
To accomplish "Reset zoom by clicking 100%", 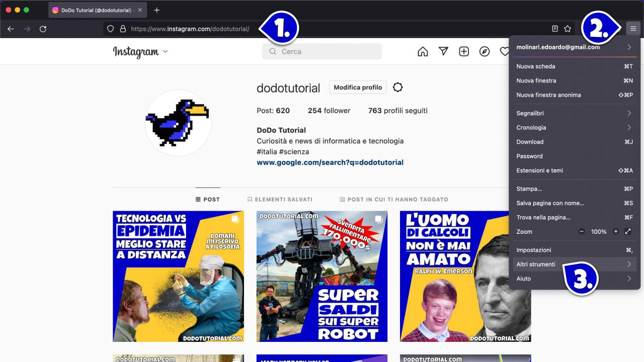I will coord(599,232).
